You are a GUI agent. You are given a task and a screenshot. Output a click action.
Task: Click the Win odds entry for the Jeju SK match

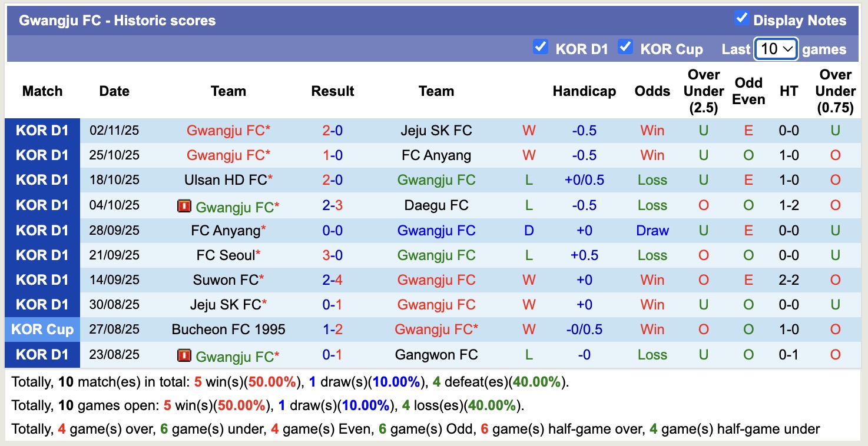(x=652, y=131)
